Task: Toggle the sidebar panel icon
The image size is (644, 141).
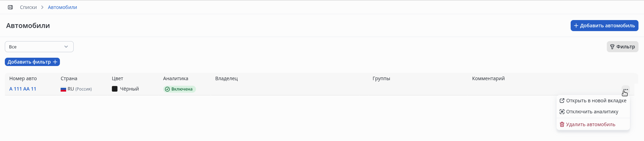Action: pos(10,7)
